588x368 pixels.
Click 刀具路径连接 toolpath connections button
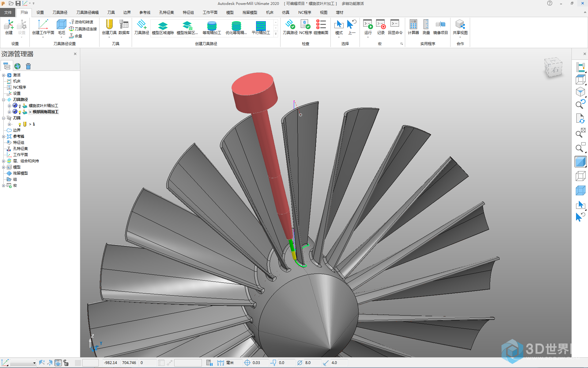[83, 29]
